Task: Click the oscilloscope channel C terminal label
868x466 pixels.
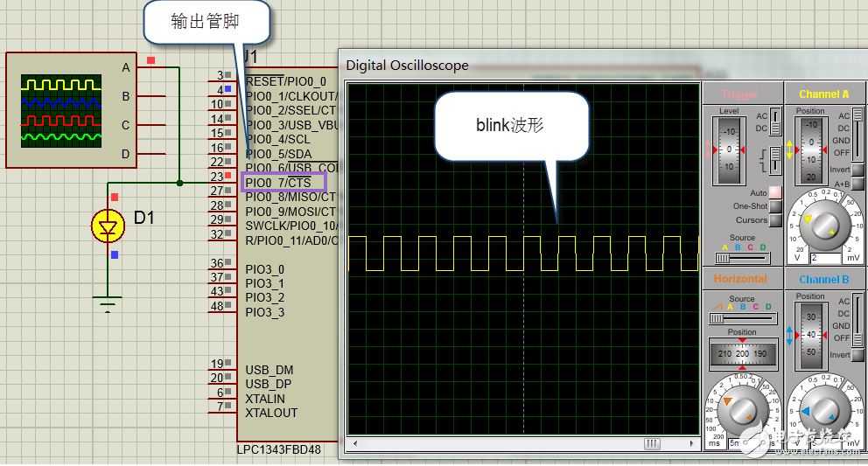Action: (x=126, y=125)
